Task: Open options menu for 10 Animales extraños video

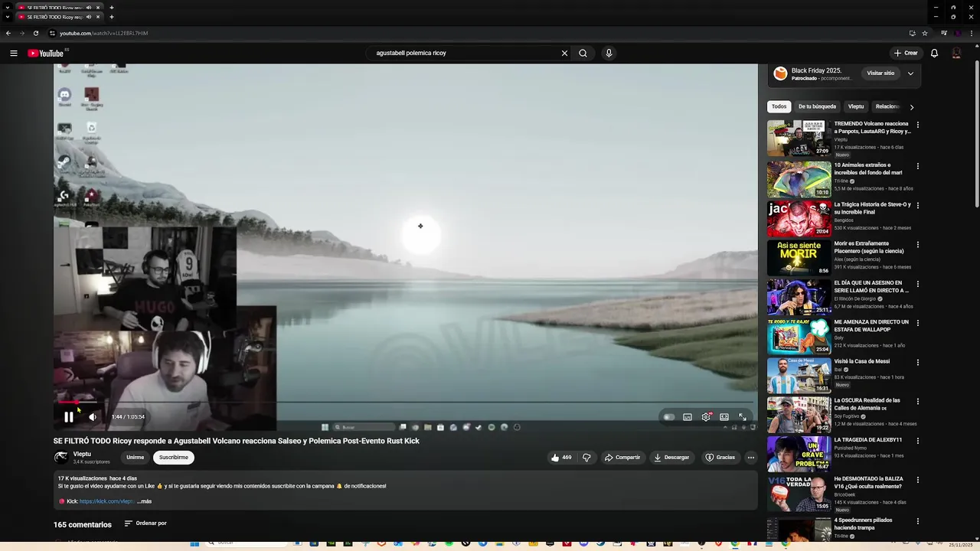Action: coord(918,166)
